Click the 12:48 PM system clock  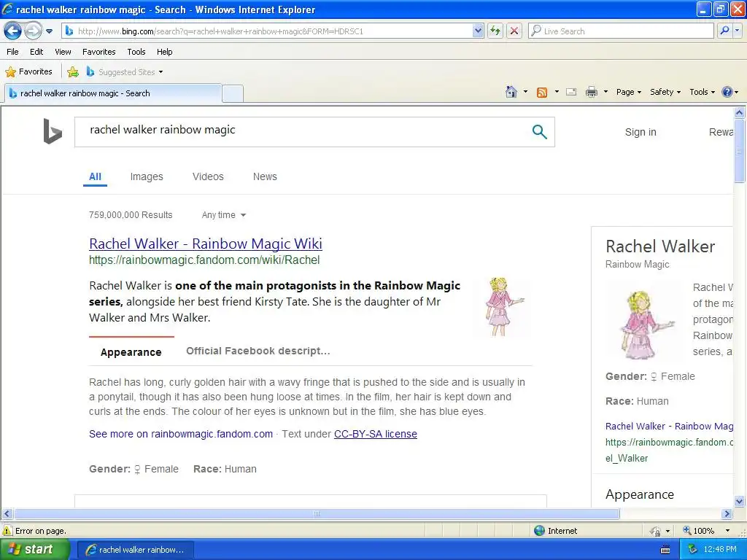pos(720,550)
